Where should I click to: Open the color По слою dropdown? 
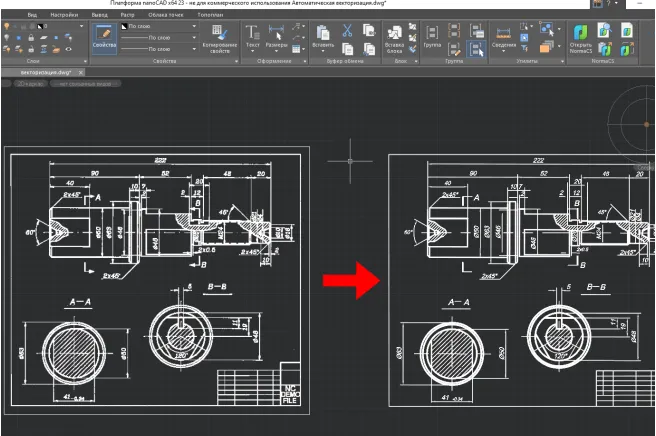pos(192,27)
